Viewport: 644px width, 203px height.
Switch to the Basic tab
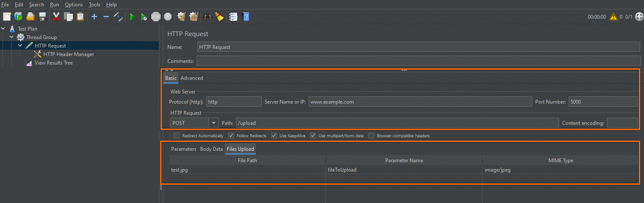pos(171,78)
